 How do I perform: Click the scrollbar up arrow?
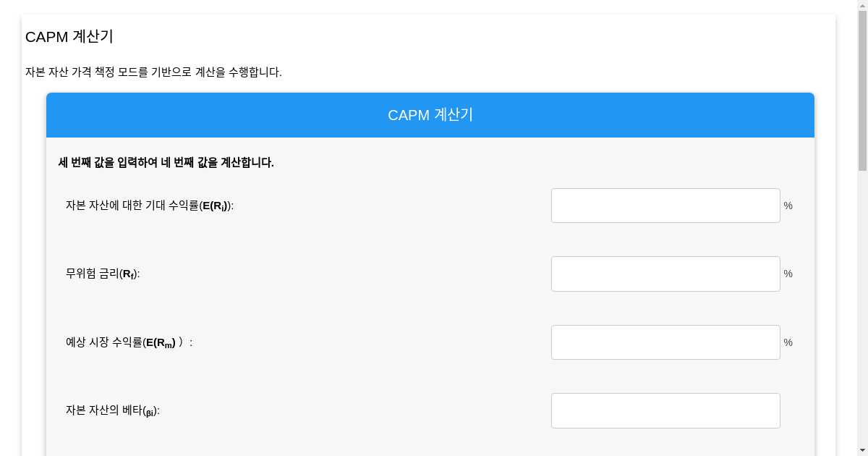(x=863, y=5)
